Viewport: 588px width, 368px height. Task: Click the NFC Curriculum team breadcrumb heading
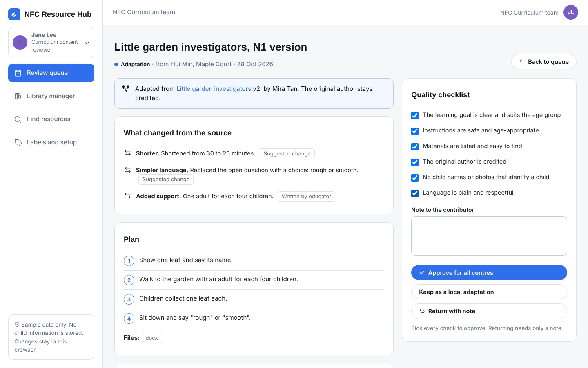(144, 12)
